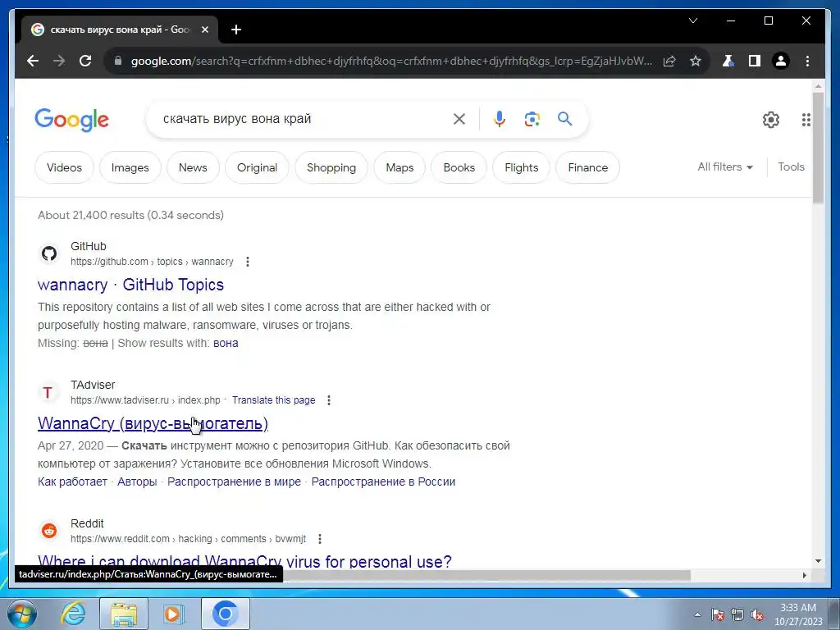840x630 pixels.
Task: Open the Chrome three-dot menu
Action: [807, 61]
